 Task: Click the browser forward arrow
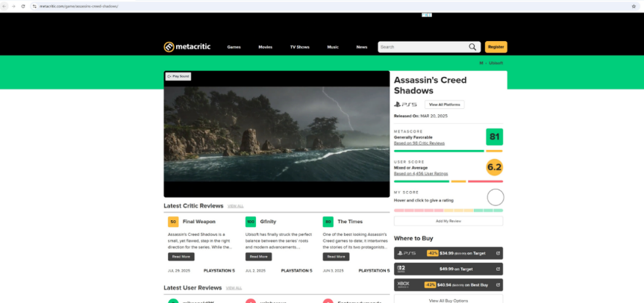point(13,6)
